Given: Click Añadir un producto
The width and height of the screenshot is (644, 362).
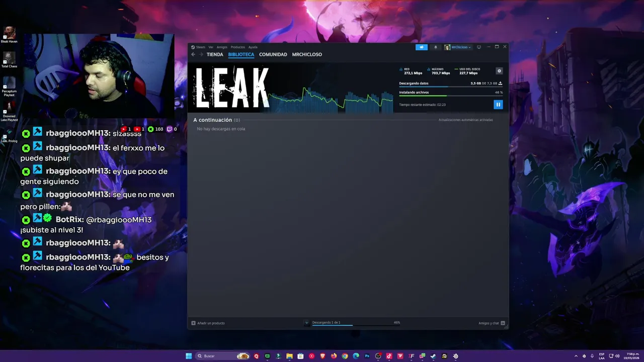Looking at the screenshot, I should tap(208, 323).
